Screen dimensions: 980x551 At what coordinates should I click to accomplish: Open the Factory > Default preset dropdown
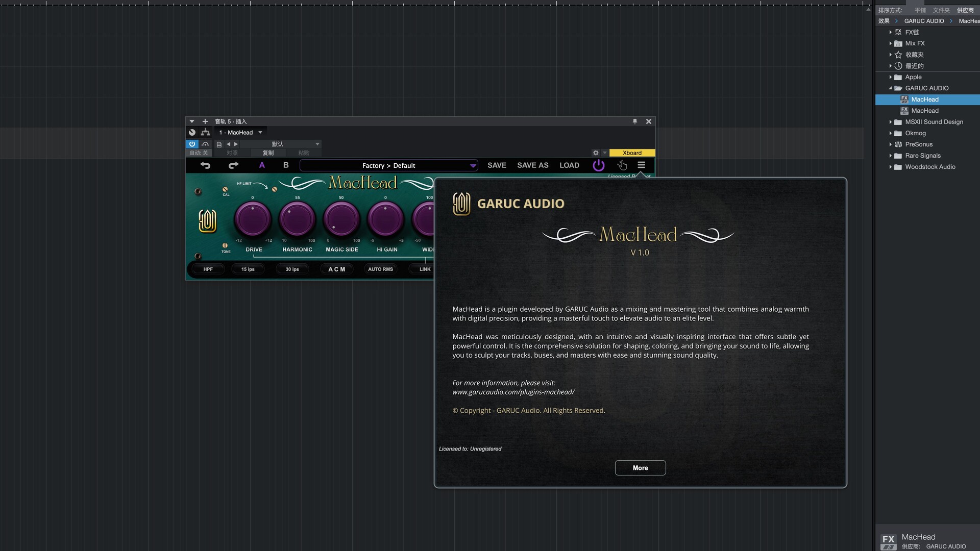(x=389, y=166)
